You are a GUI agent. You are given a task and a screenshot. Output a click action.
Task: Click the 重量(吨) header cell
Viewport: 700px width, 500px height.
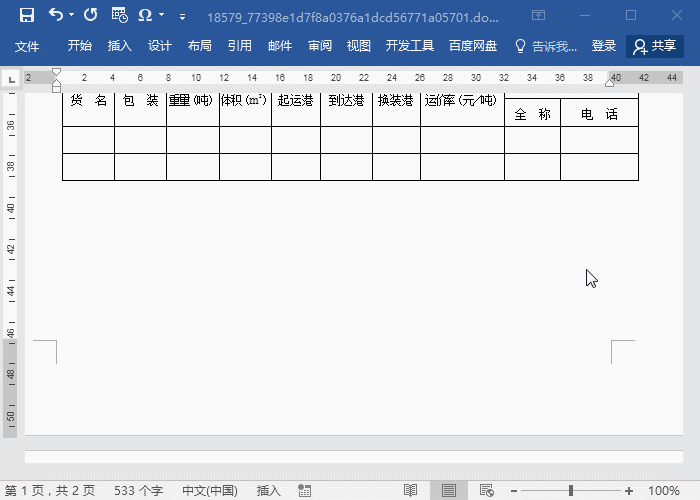(193, 109)
